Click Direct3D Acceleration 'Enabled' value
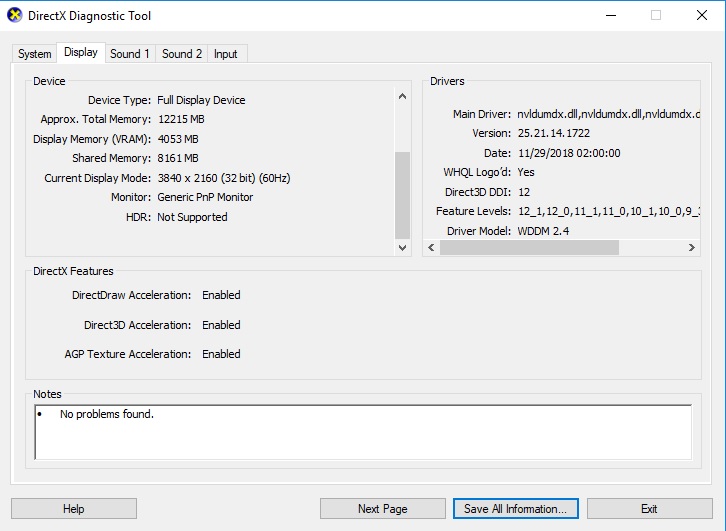The height and width of the screenshot is (531, 726). [221, 325]
